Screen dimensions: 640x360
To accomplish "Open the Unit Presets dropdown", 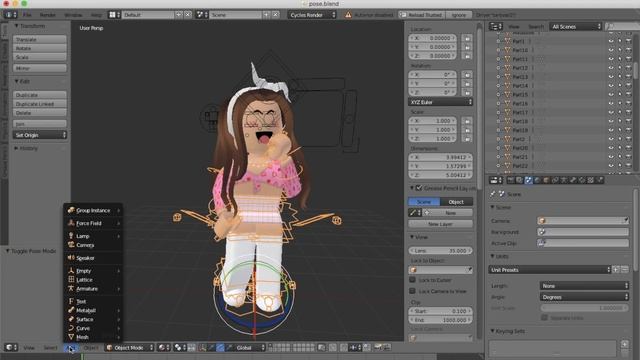I will point(549,270).
